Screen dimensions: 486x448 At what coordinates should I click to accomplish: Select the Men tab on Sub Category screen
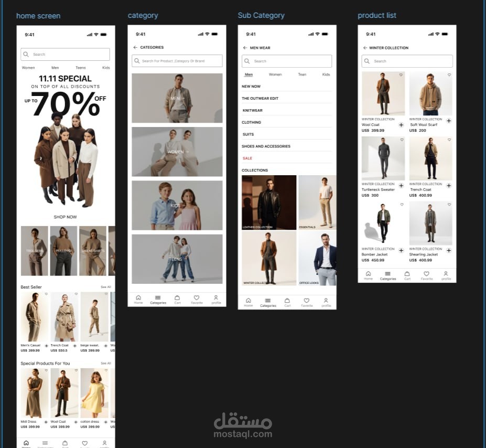click(249, 74)
